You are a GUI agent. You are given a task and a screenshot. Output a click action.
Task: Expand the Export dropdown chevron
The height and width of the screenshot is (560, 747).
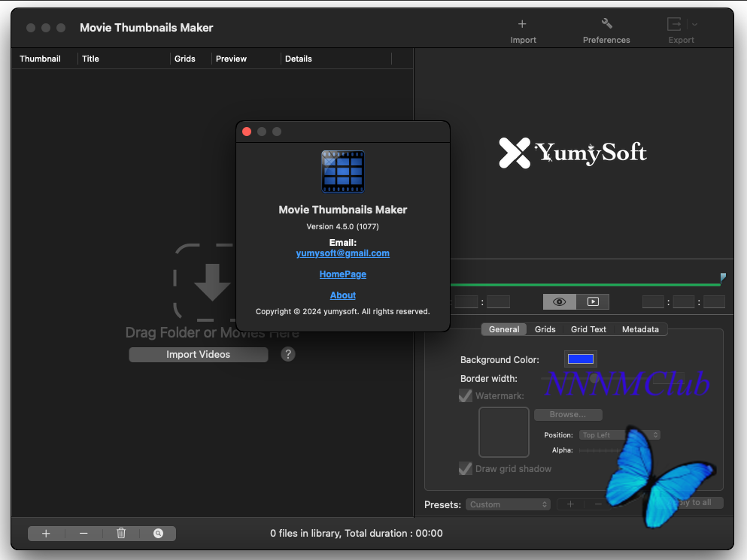pyautogui.click(x=694, y=24)
